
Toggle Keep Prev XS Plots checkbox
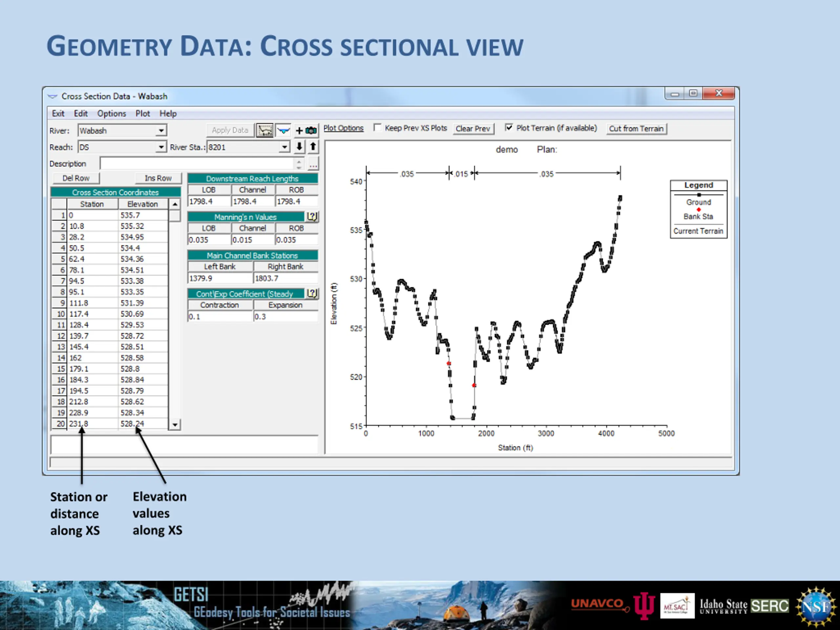coord(377,128)
